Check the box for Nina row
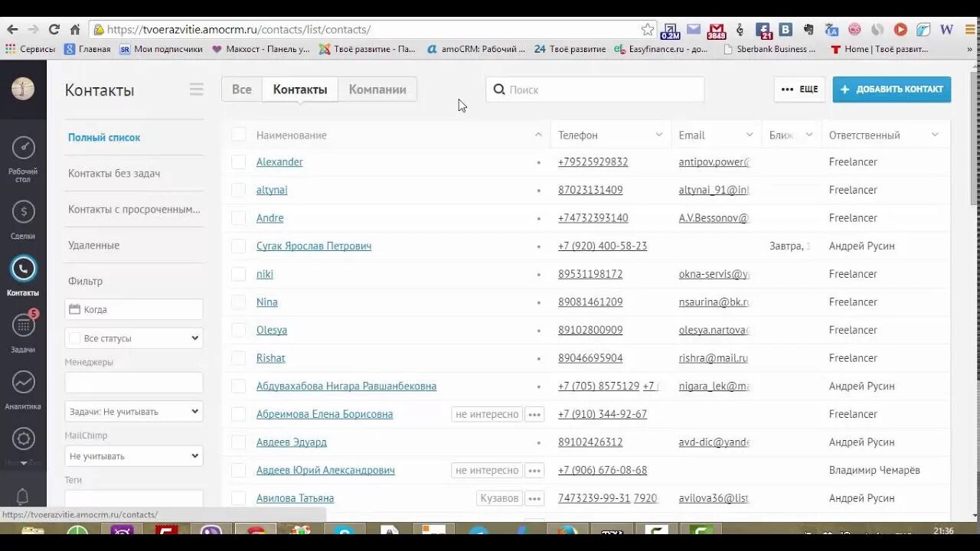 (x=239, y=302)
